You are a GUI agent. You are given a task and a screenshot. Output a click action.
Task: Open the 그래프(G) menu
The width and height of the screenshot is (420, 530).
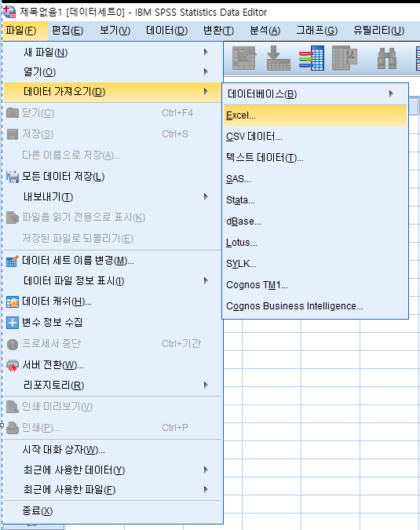pos(316,31)
